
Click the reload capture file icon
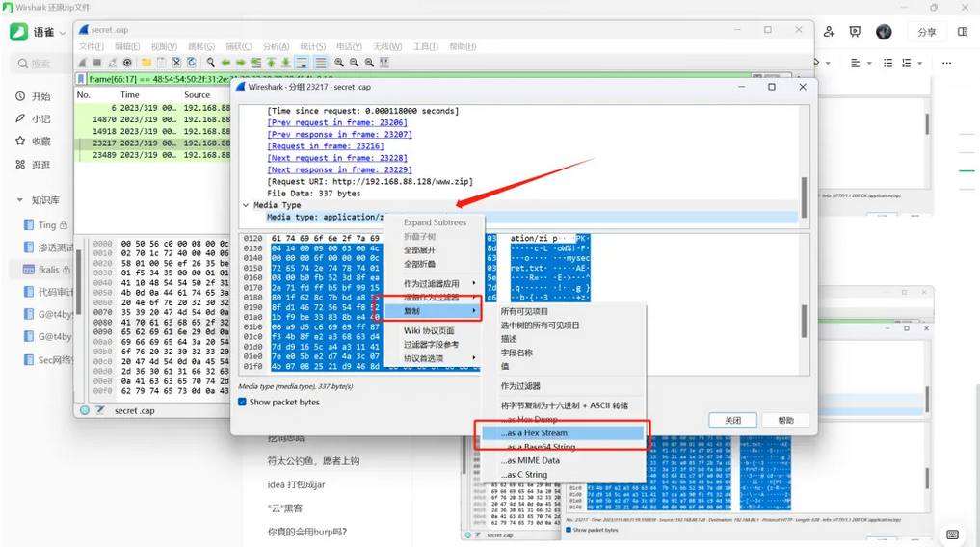192,63
